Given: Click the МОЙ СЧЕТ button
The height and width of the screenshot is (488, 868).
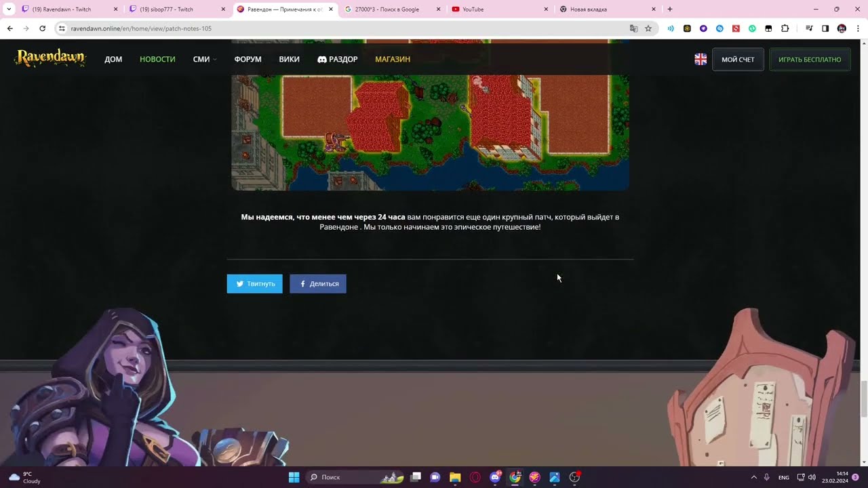Looking at the screenshot, I should (x=738, y=60).
